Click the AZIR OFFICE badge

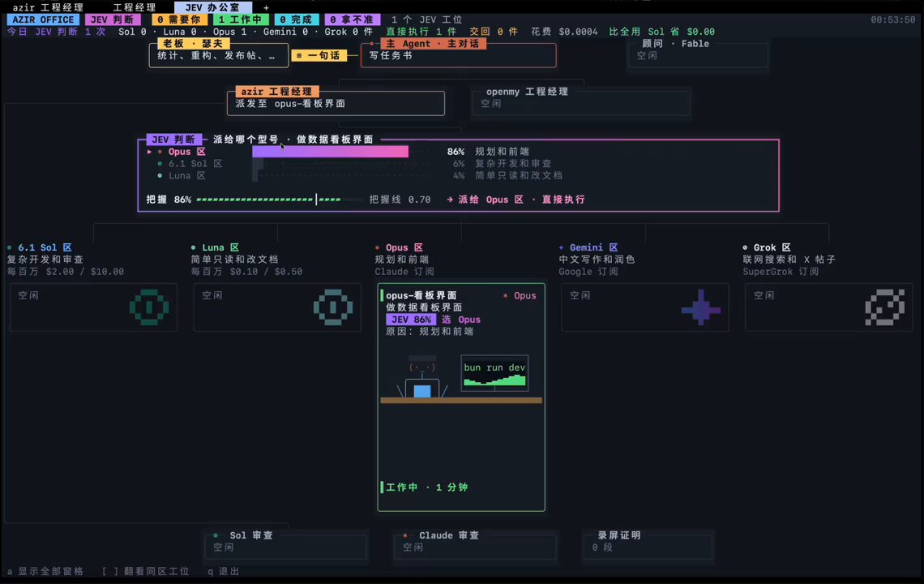click(44, 19)
